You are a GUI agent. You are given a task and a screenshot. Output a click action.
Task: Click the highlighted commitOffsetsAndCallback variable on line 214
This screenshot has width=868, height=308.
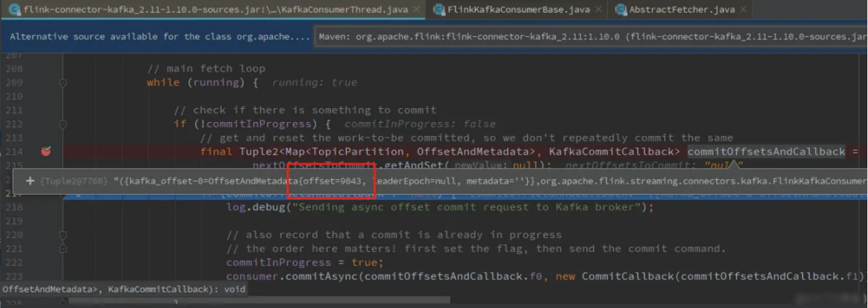click(766, 151)
